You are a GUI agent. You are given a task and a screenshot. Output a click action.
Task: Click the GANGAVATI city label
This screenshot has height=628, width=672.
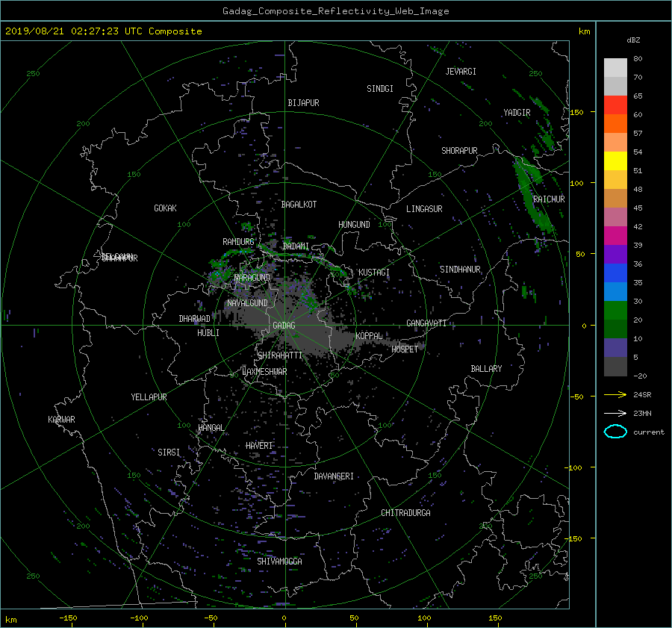tap(426, 323)
